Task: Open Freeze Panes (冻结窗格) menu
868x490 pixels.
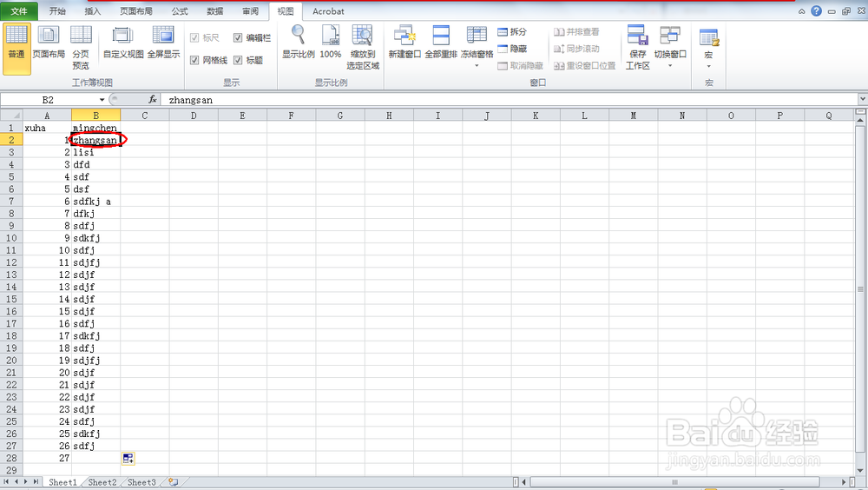Action: tap(477, 47)
